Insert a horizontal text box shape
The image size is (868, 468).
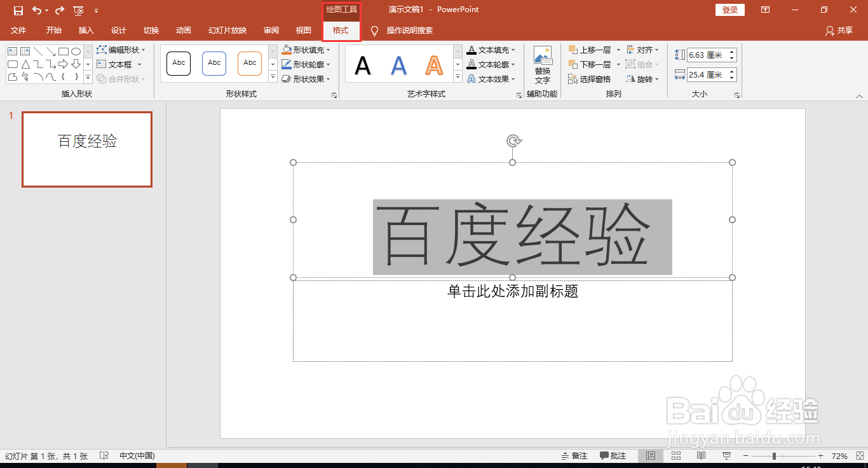[12, 51]
